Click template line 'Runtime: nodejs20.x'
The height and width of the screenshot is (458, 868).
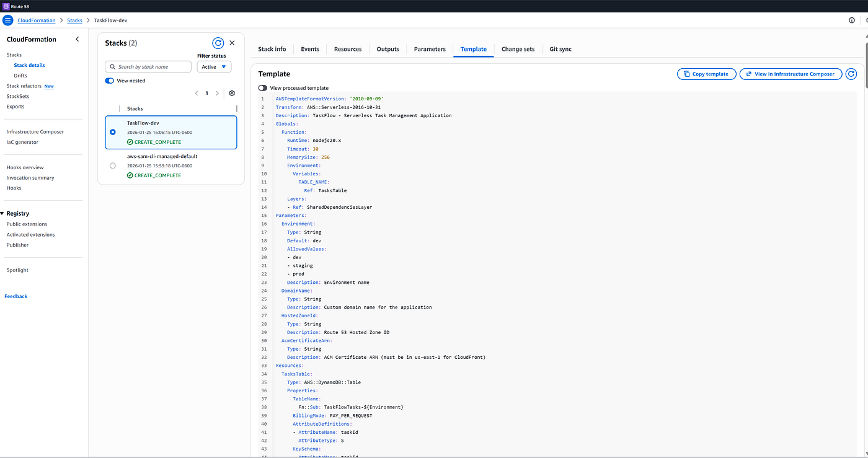tap(314, 141)
